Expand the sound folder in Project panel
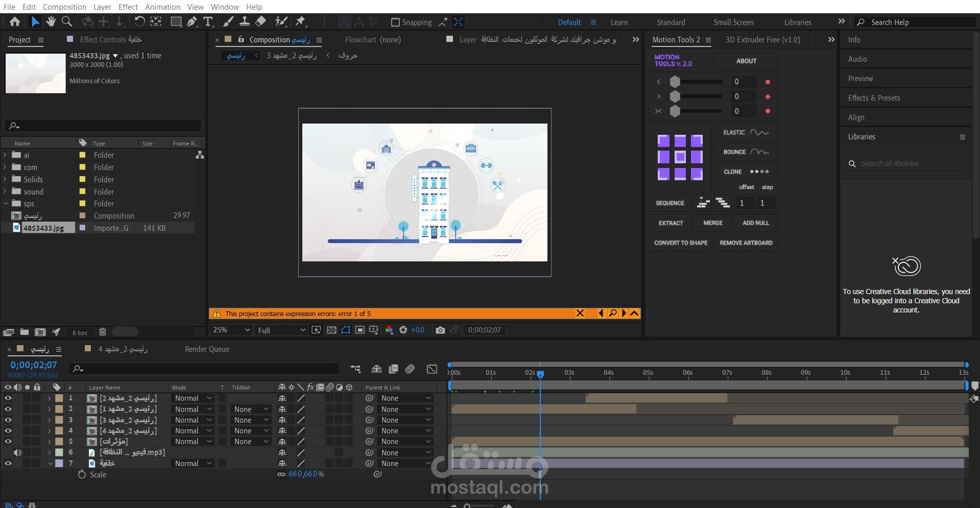Viewport: 980px width, 508px height. pyautogui.click(x=6, y=192)
